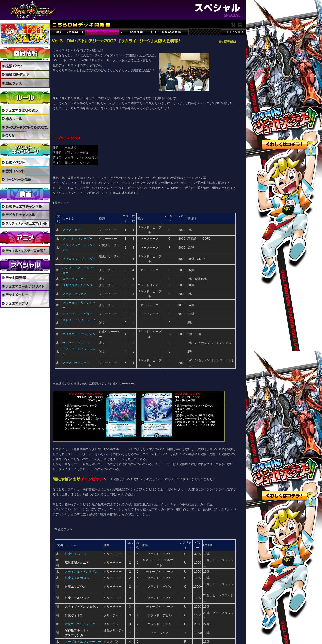Image resolution: width=322 pixels, height=644 pixels.
Task: View パシフィック・チャンピオン card image
Action: pyautogui.click(x=121, y=415)
